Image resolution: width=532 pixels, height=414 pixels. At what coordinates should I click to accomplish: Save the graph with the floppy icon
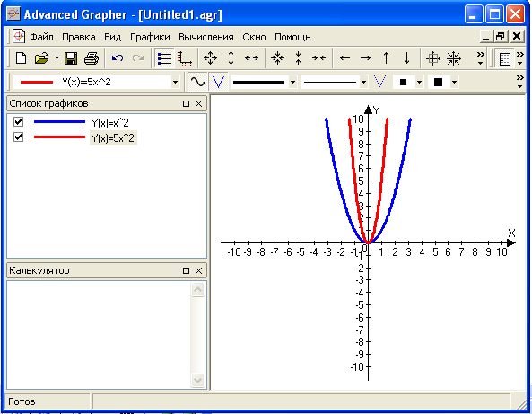click(71, 58)
